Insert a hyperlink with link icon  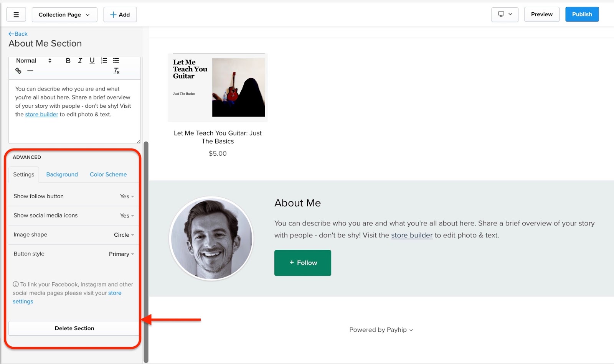tap(18, 71)
